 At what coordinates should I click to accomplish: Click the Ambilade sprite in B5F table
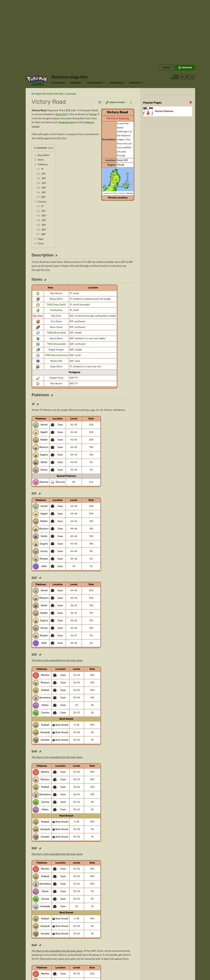35,906
